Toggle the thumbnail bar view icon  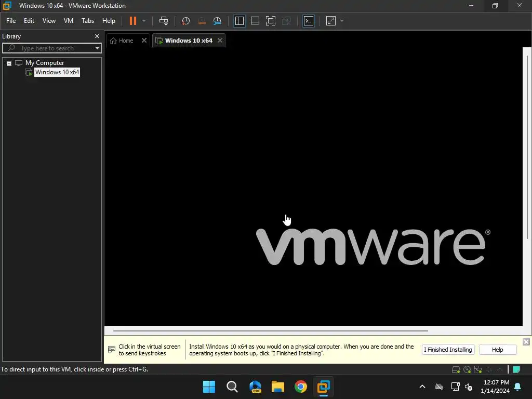[x=255, y=21]
